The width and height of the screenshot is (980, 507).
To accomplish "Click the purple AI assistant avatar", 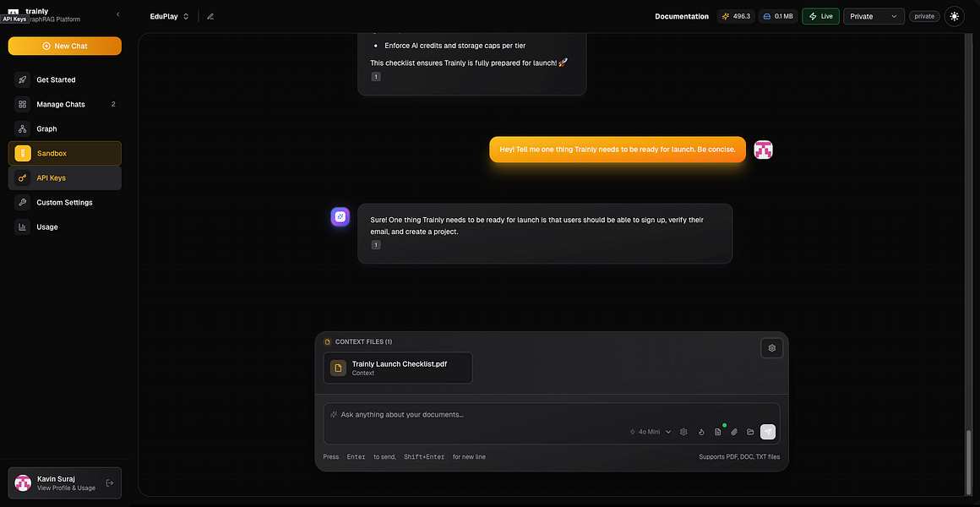I will 340,217.
